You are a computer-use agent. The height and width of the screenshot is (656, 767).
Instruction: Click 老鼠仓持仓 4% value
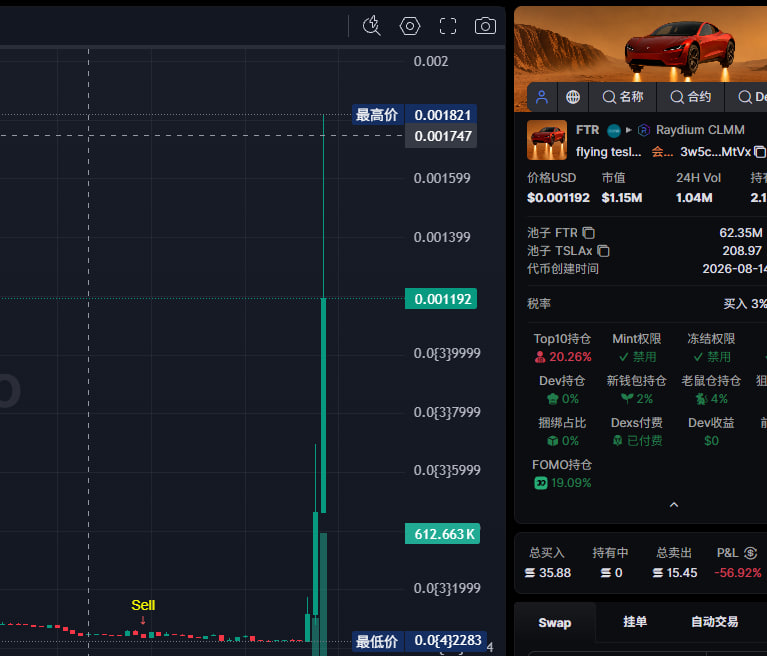pos(712,399)
